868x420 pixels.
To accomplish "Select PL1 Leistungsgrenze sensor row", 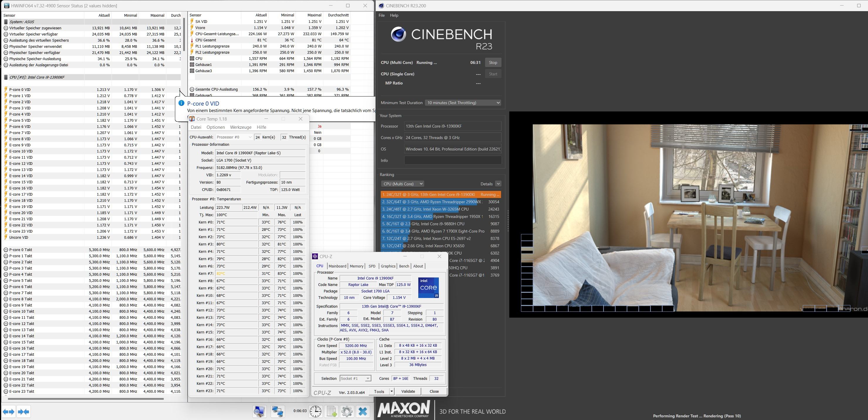I will tap(269, 46).
